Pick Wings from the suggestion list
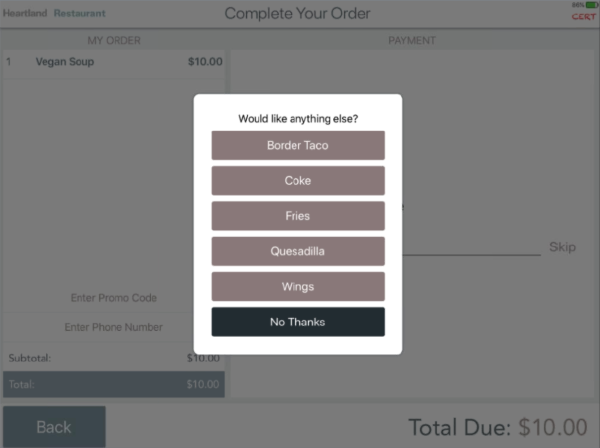 tap(298, 287)
